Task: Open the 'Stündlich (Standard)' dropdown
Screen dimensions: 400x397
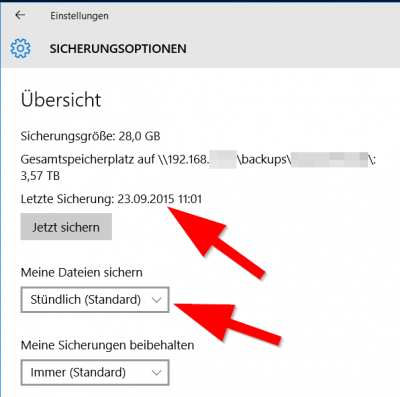Action: coord(95,299)
